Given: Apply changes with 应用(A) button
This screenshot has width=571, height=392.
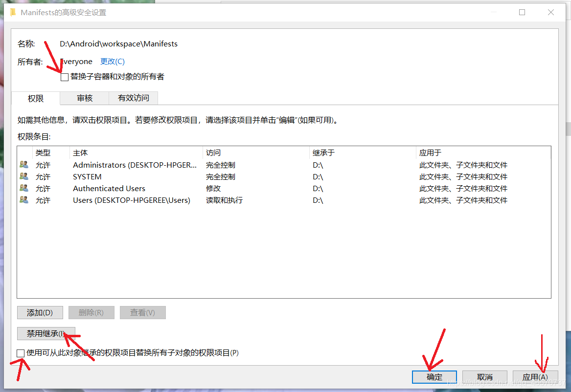Looking at the screenshot, I should point(535,377).
